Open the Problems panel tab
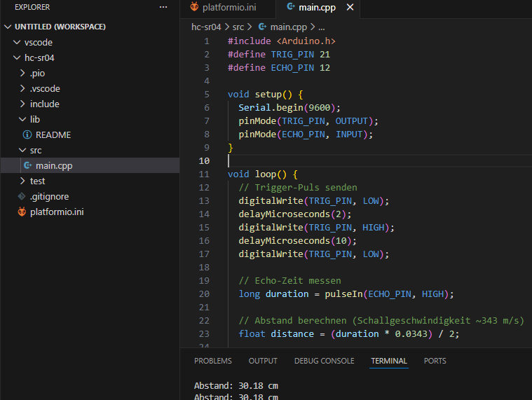 [212, 361]
